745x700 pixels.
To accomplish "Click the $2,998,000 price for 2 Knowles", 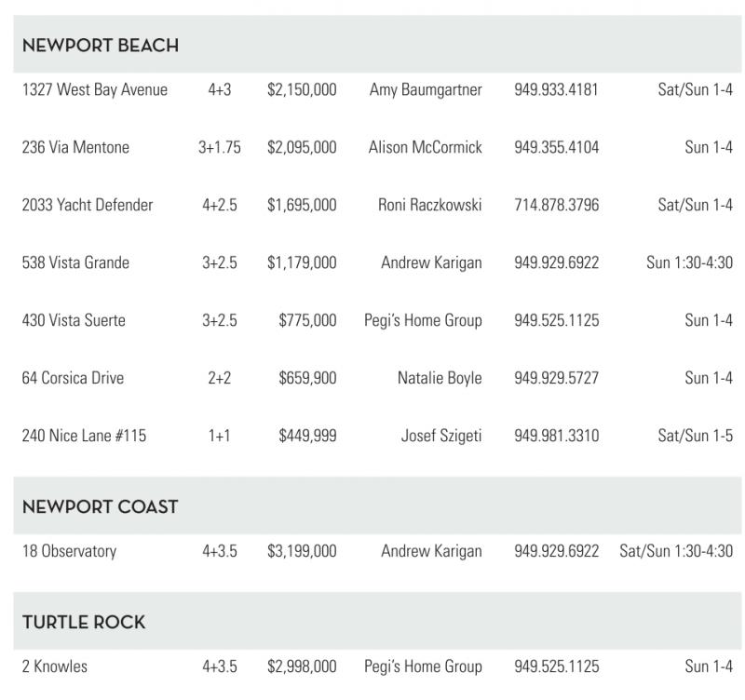I will 302,667.
